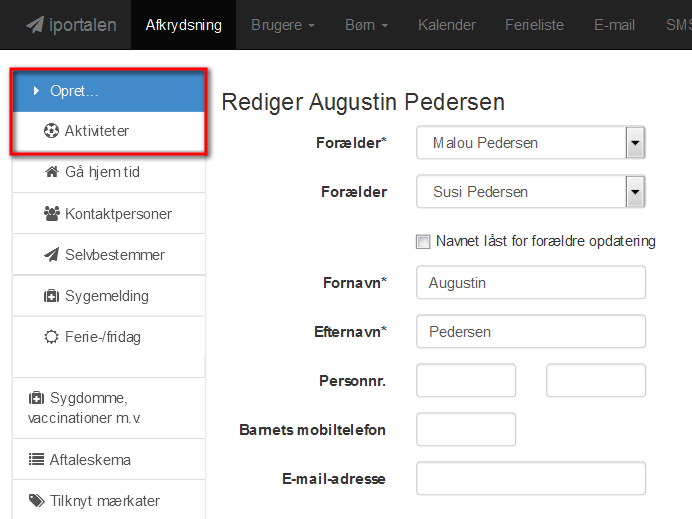Open the Ferieliste page

tap(534, 25)
